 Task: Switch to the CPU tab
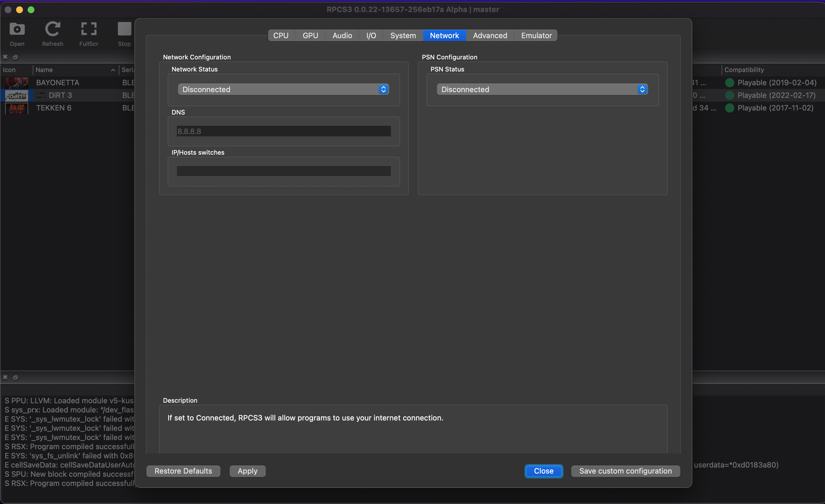point(281,36)
